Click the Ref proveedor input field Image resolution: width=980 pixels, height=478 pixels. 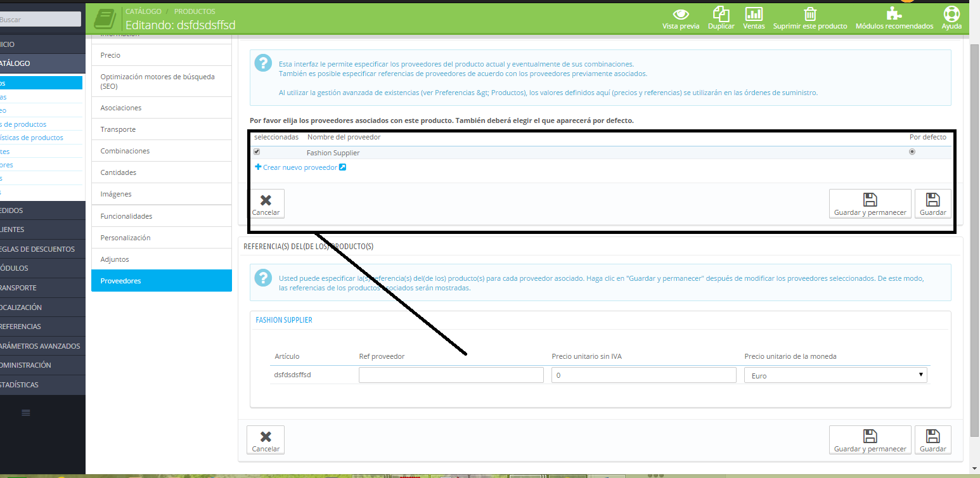(451, 375)
